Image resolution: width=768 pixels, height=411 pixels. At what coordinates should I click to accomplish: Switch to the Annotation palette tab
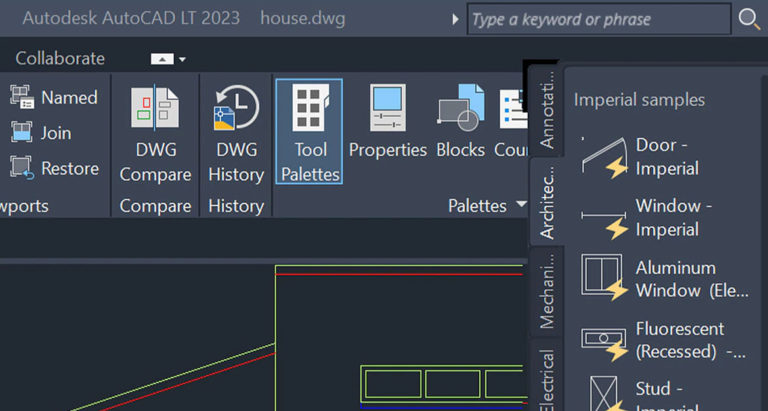pyautogui.click(x=547, y=110)
